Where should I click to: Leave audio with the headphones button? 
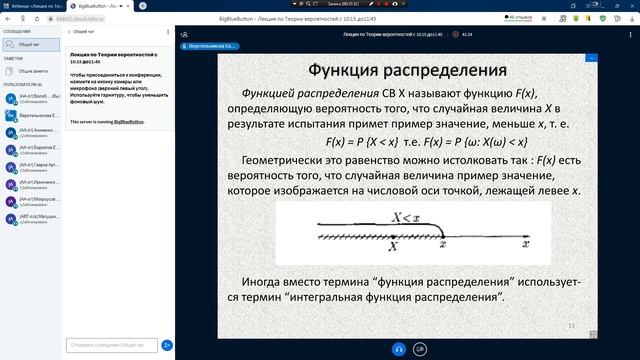click(399, 349)
